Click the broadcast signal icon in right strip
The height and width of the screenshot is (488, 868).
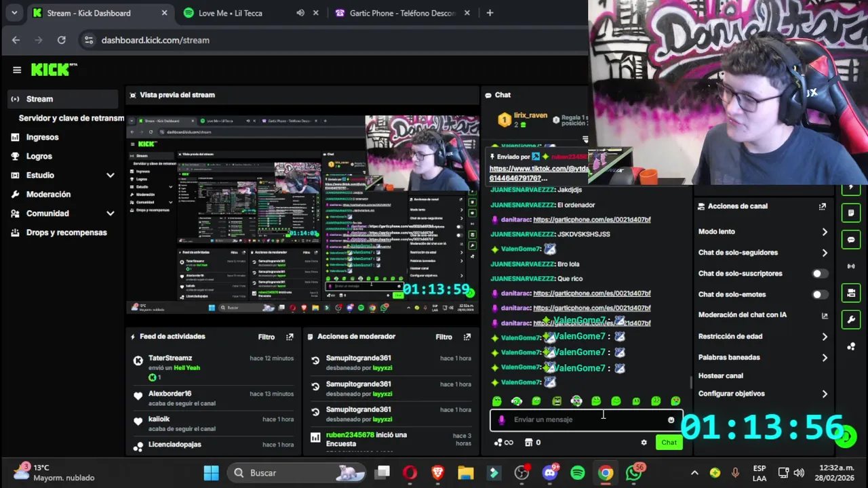(x=851, y=266)
